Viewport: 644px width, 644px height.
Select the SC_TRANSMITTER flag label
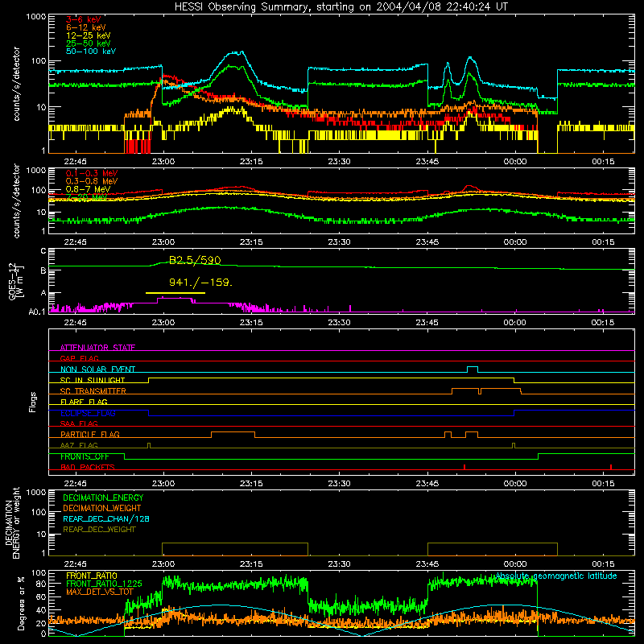(x=93, y=391)
